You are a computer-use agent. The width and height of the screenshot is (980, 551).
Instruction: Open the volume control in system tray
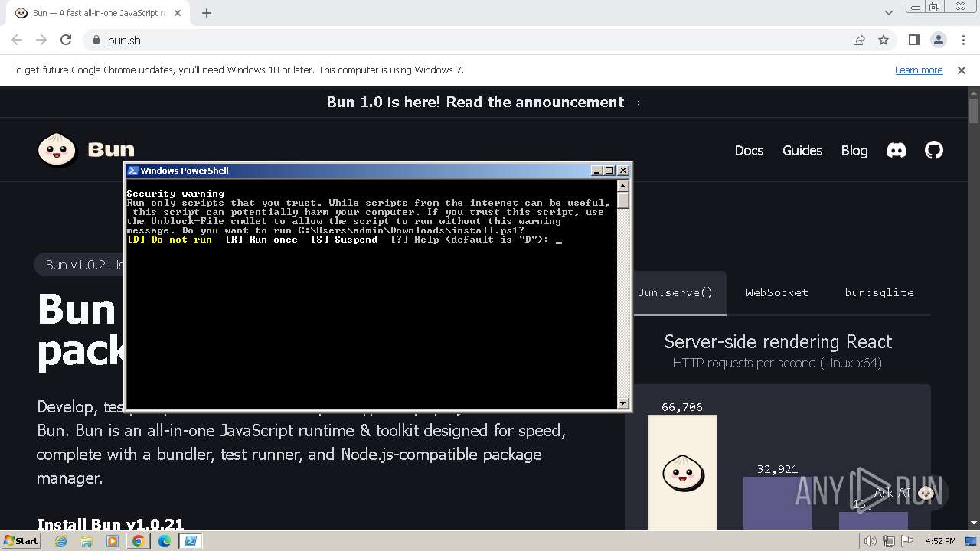pyautogui.click(x=871, y=541)
